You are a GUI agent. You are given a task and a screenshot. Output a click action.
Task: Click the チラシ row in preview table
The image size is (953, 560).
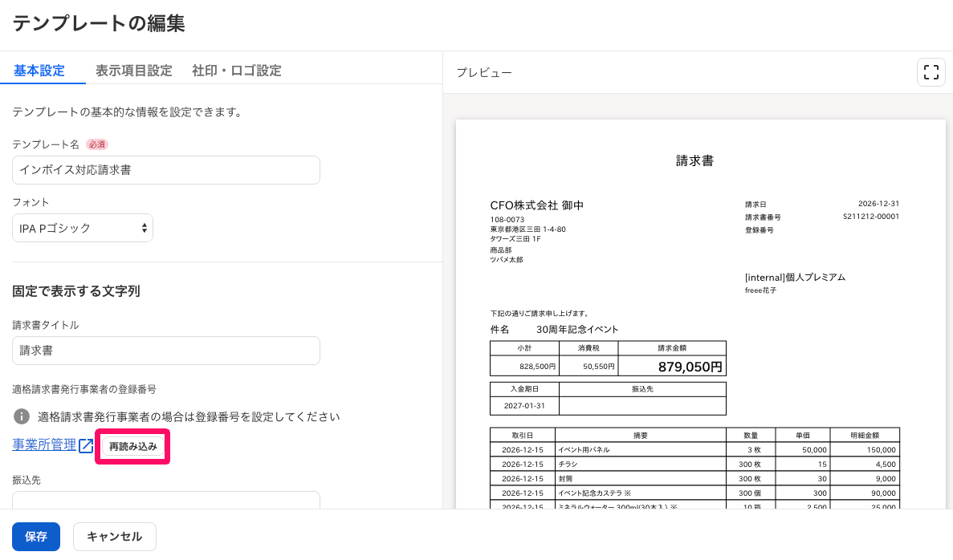pos(694,465)
